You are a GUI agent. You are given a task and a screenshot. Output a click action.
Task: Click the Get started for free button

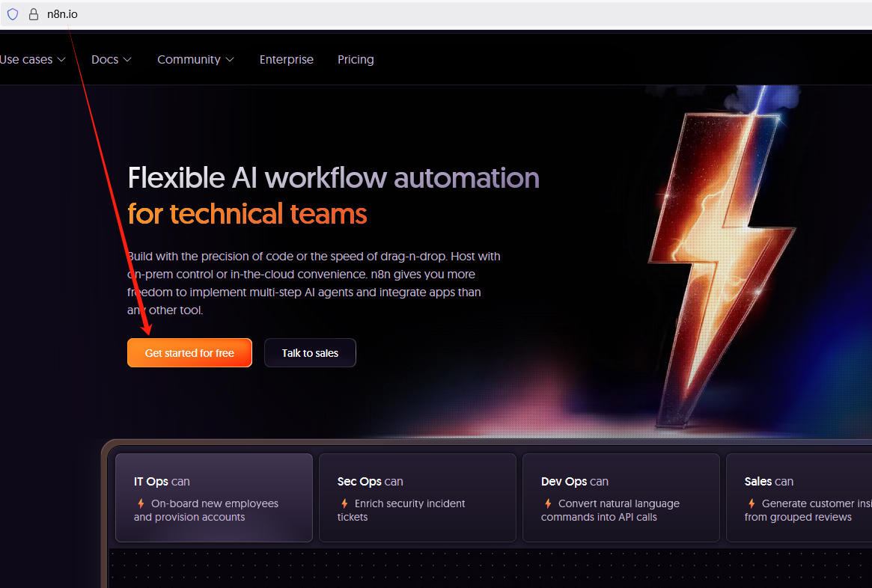point(189,353)
